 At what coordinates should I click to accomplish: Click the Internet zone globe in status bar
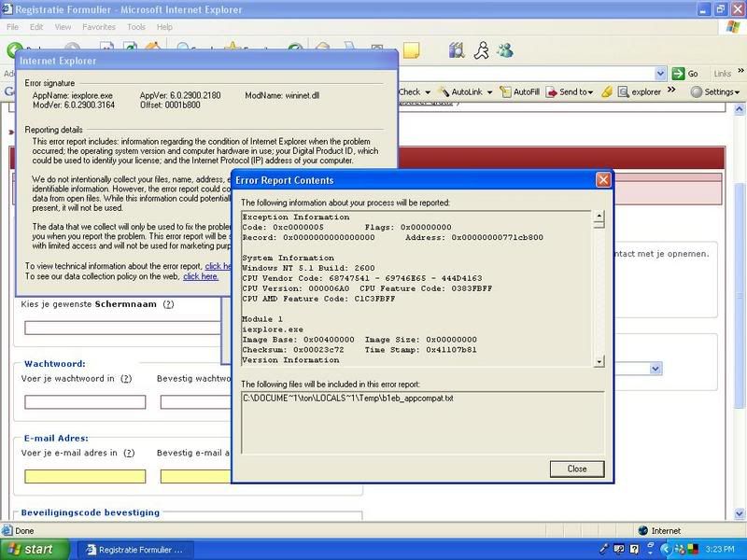coord(642,530)
